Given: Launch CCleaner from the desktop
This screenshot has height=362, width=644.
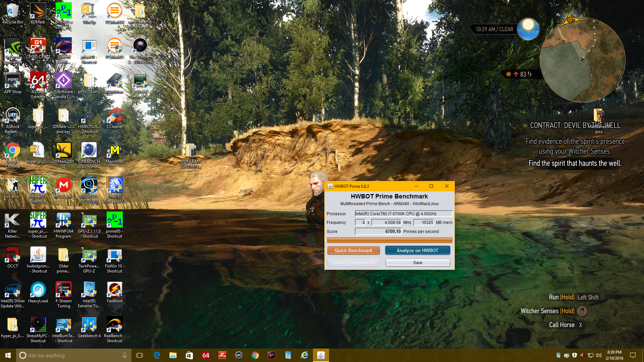Looking at the screenshot, I should pos(114,118).
